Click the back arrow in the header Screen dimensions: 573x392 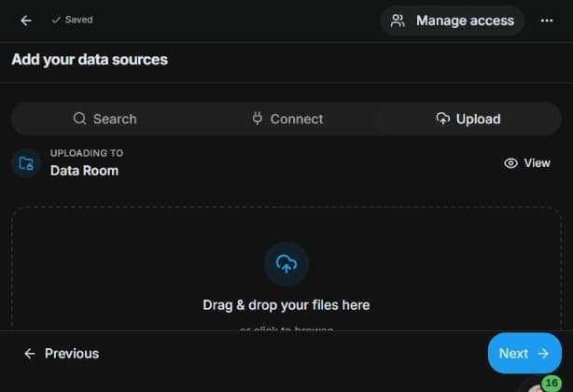(26, 21)
